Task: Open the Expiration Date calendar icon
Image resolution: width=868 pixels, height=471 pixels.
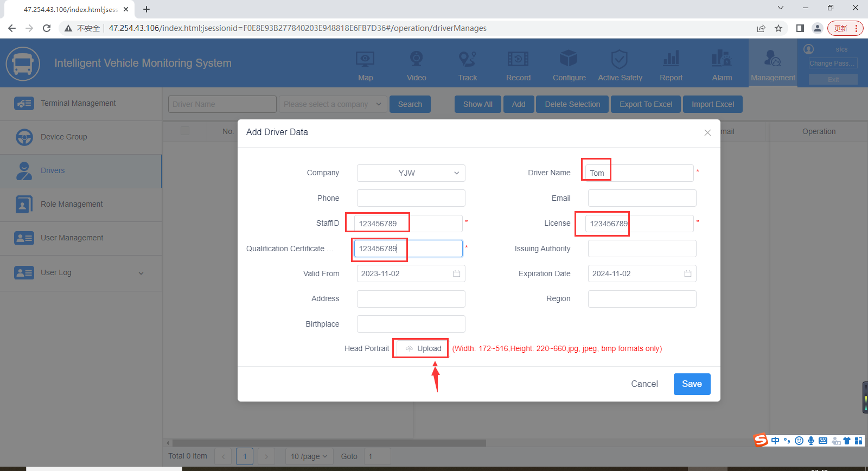Action: point(688,273)
